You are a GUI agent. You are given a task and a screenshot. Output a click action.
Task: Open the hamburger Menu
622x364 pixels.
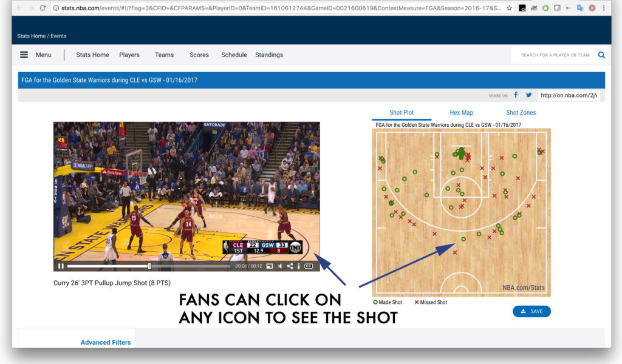(24, 55)
